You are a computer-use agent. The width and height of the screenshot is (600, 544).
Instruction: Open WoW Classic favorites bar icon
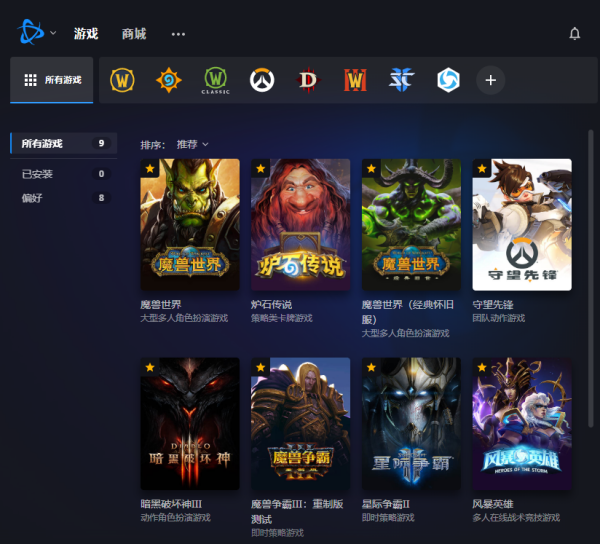pos(215,80)
